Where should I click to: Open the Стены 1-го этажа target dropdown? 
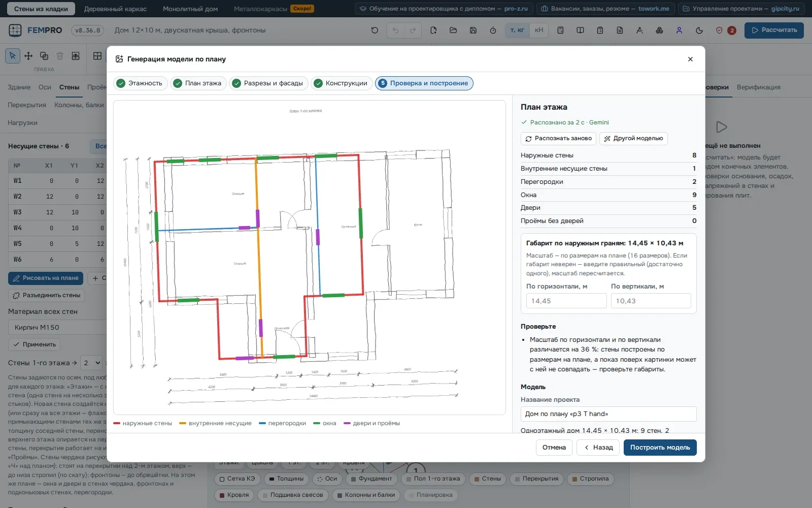pyautogui.click(x=92, y=363)
